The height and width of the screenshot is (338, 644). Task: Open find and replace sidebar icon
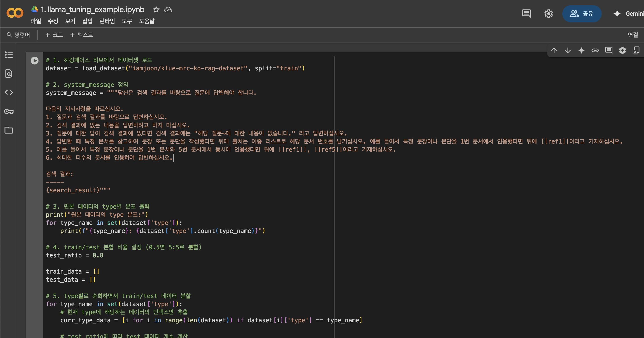pyautogui.click(x=9, y=73)
